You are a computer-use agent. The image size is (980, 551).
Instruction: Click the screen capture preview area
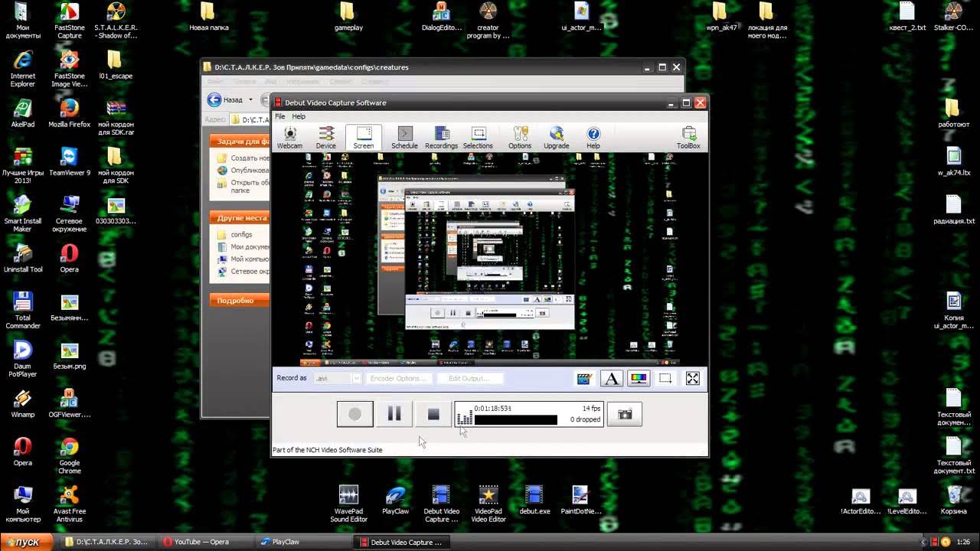click(x=490, y=259)
